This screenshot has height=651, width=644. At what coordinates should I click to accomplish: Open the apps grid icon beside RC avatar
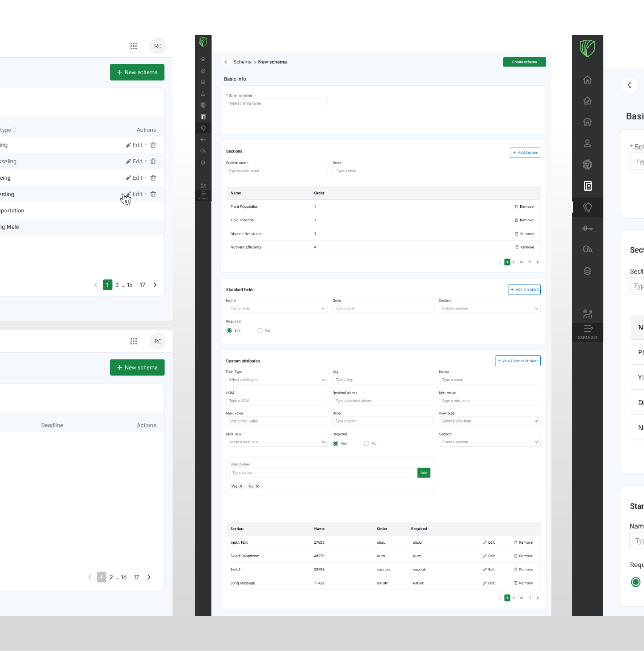click(x=133, y=46)
